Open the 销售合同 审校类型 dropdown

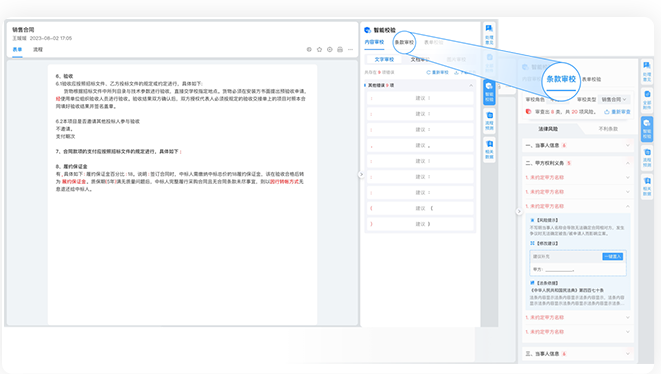tap(614, 100)
